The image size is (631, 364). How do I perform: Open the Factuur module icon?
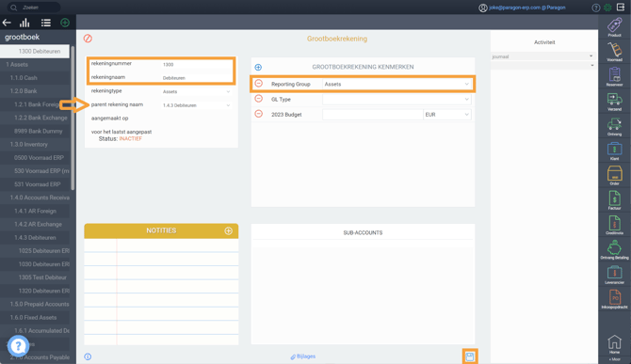coord(614,200)
